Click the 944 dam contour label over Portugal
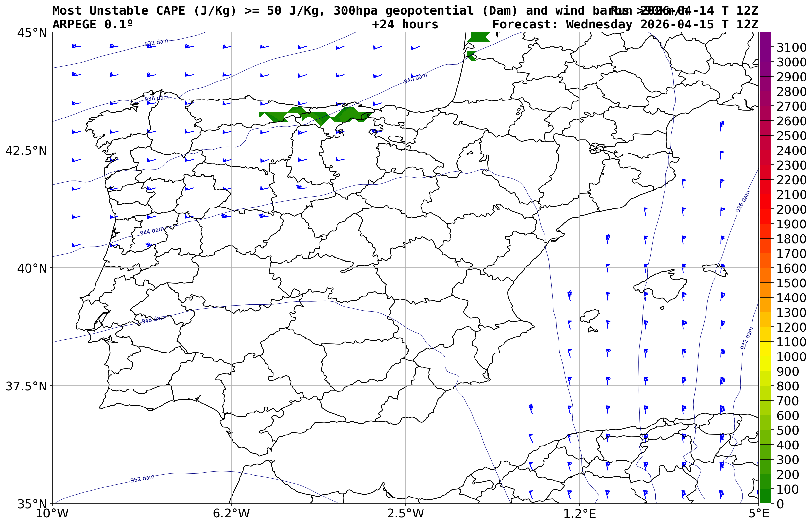This screenshot has height=525, width=812. pos(151,231)
